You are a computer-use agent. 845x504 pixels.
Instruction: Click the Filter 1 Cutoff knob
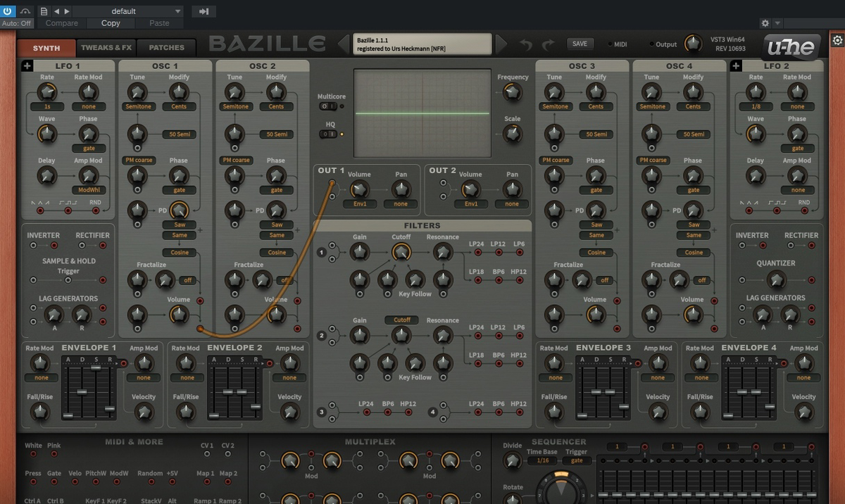(401, 253)
